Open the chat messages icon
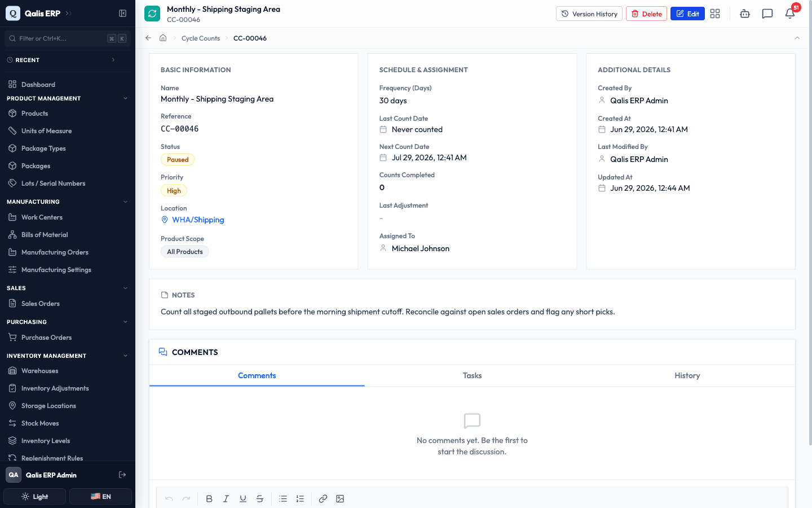This screenshot has width=812, height=508. point(767,14)
